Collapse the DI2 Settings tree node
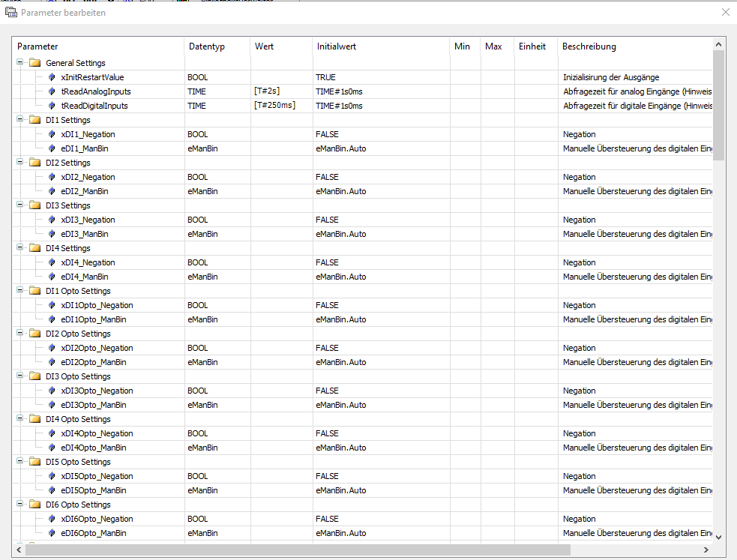Image resolution: width=737 pixels, height=560 pixels. pos(19,162)
